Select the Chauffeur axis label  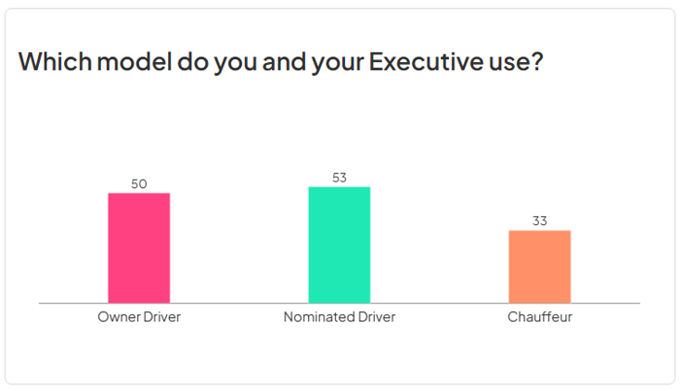pyautogui.click(x=540, y=317)
